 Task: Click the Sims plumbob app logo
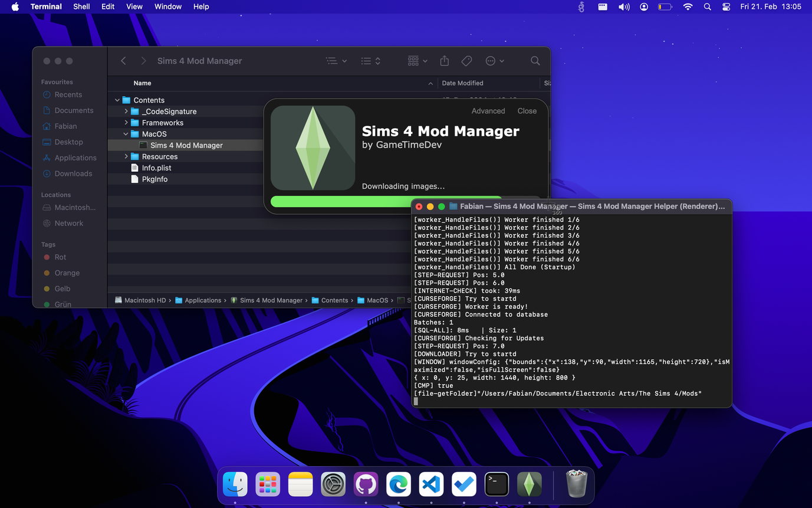tap(313, 148)
